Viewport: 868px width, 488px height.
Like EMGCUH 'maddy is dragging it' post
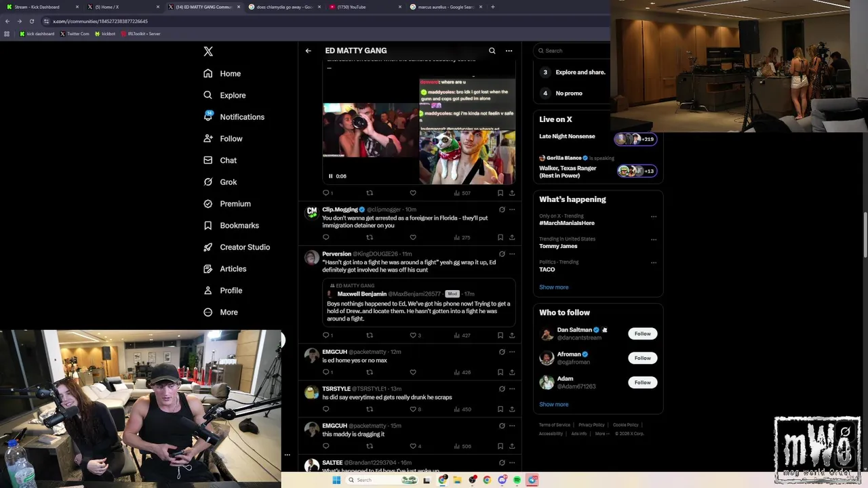[x=413, y=446]
